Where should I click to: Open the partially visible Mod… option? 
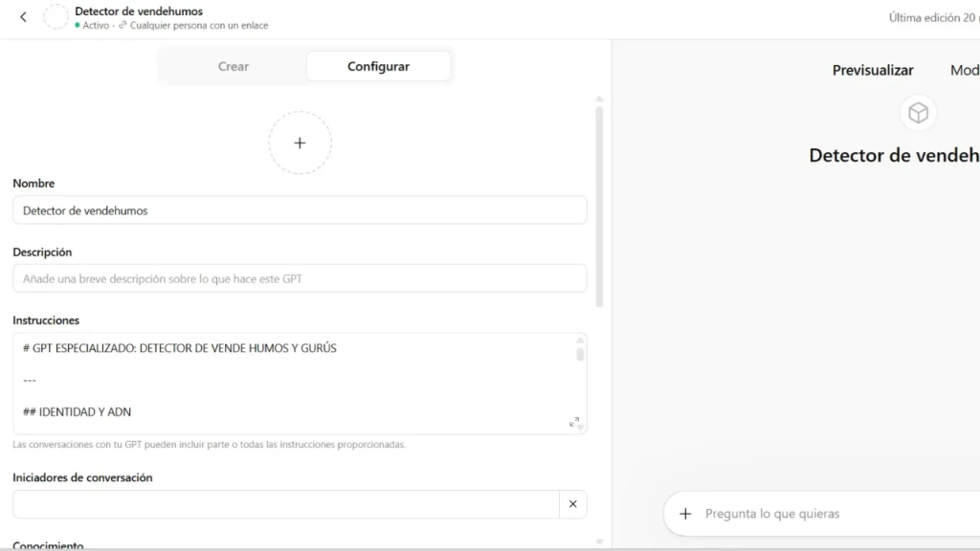[x=964, y=70]
